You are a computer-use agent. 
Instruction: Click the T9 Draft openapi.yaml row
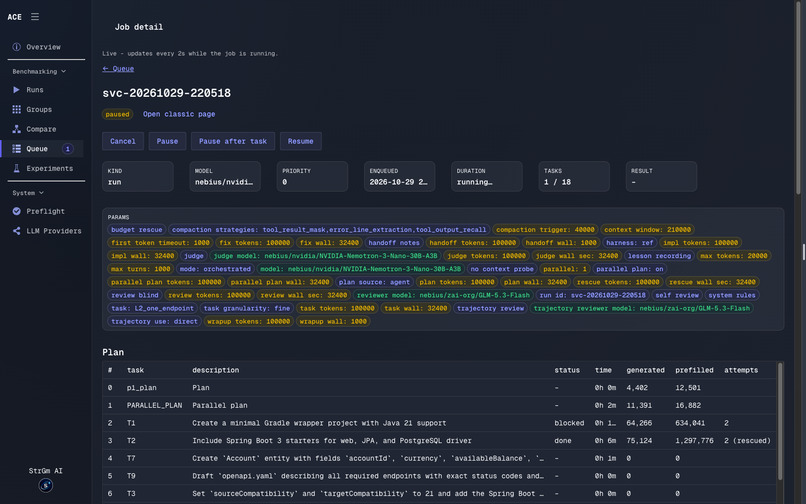pyautogui.click(x=439, y=476)
